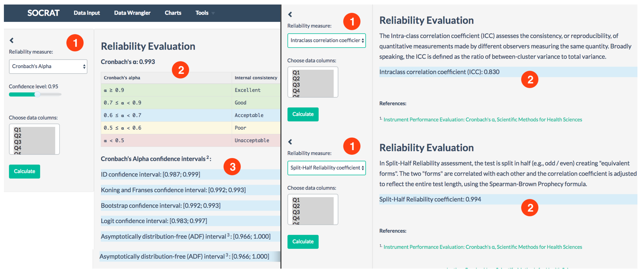Viewport: 644px width, 276px height.
Task: Click back chevron above the Intraclass correlation dropdown
Action: click(290, 15)
